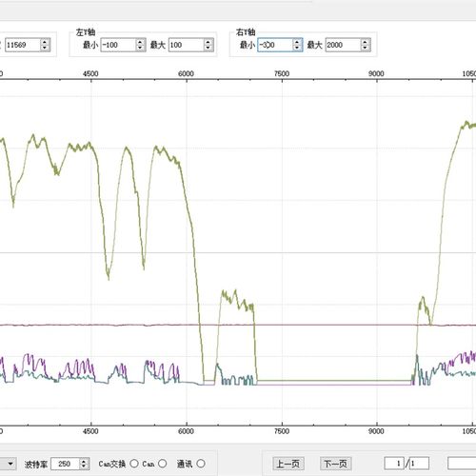Go to next page with 下一页
This screenshot has height=476, width=476.
tap(335, 464)
